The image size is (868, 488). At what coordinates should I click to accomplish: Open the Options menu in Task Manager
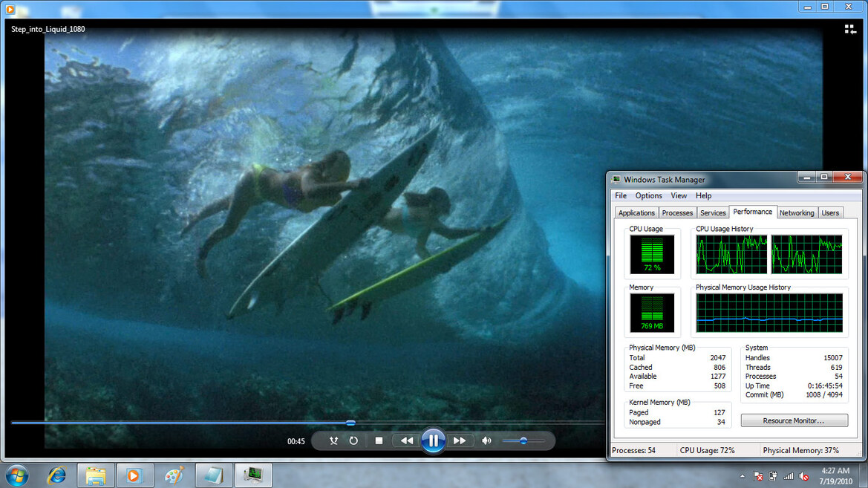click(649, 195)
